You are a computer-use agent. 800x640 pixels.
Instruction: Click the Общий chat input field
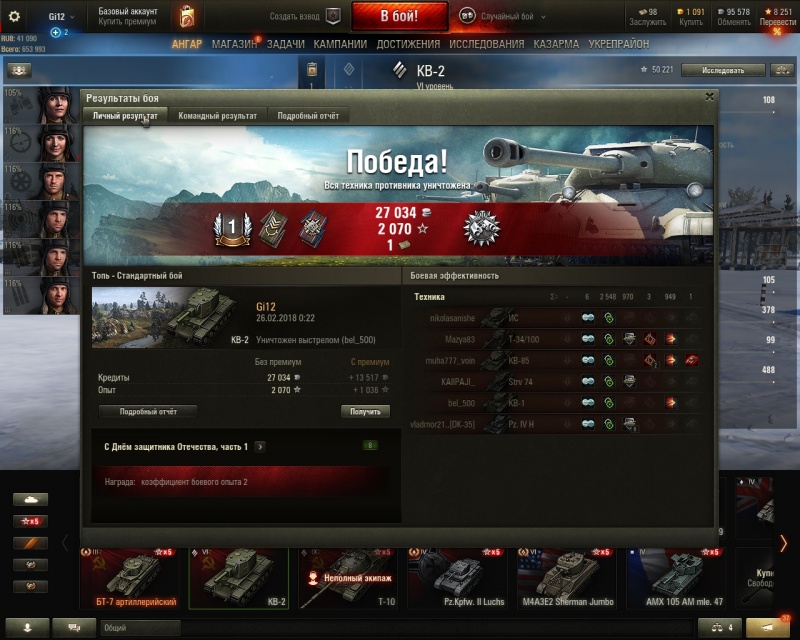[141, 628]
